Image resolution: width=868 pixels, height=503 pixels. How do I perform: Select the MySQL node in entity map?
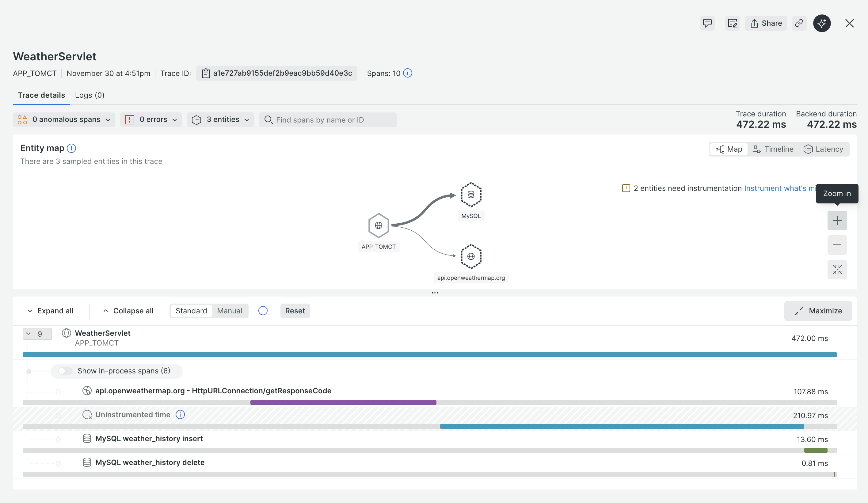click(x=471, y=195)
